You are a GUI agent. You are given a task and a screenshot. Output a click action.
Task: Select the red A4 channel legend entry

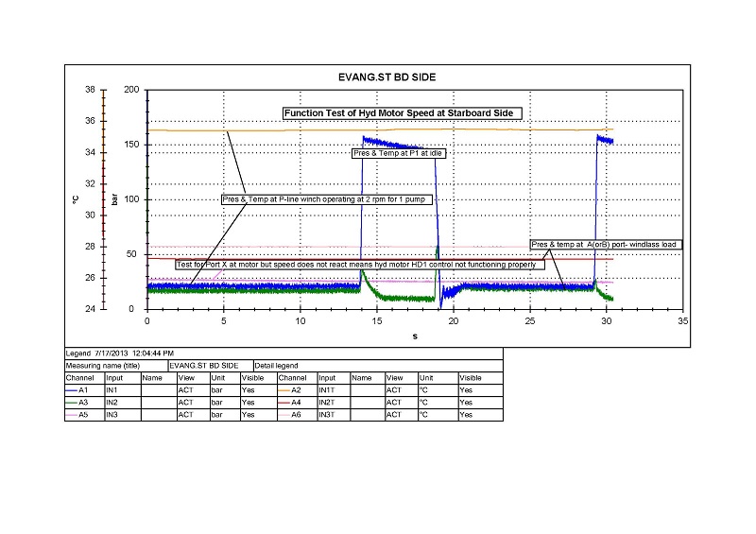[x=286, y=402]
